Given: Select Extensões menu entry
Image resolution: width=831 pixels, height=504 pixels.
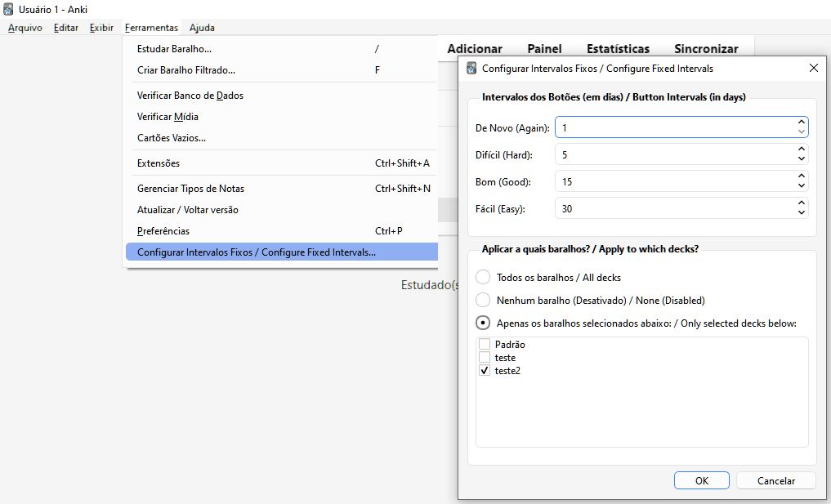Looking at the screenshot, I should (x=159, y=163).
